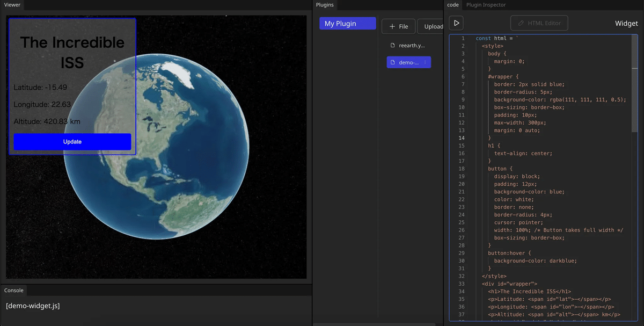Select the code tab
Image resolution: width=644 pixels, height=326 pixels.
453,5
